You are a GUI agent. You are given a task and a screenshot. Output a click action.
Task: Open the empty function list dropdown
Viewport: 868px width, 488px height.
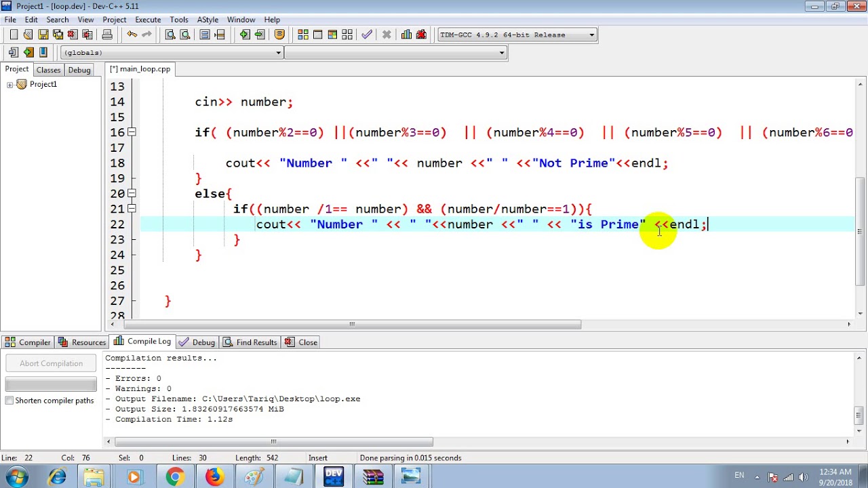395,53
